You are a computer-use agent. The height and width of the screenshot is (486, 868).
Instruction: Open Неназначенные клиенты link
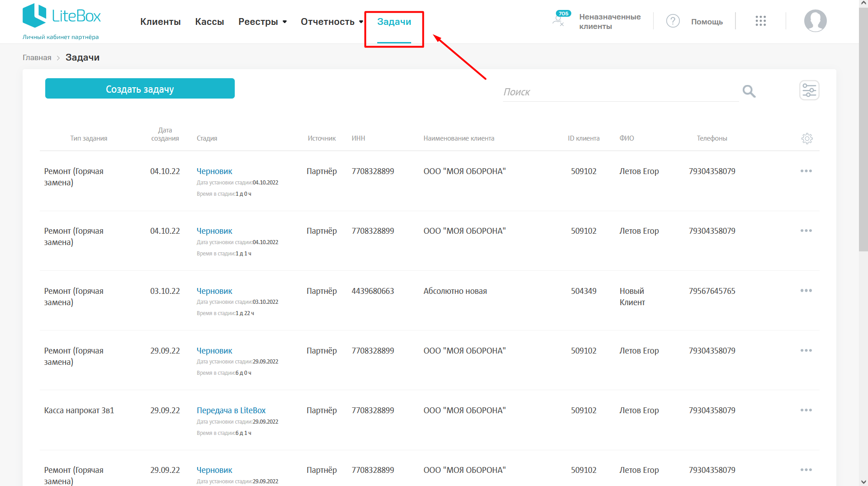(610, 21)
